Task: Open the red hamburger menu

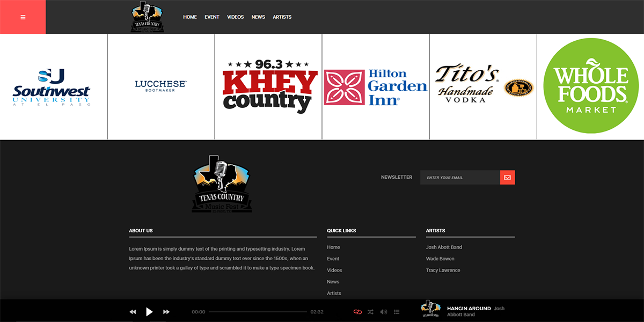Action: coord(23,17)
